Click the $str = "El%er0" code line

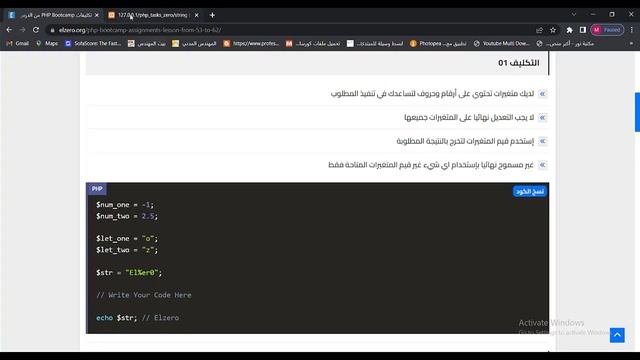coord(129,273)
